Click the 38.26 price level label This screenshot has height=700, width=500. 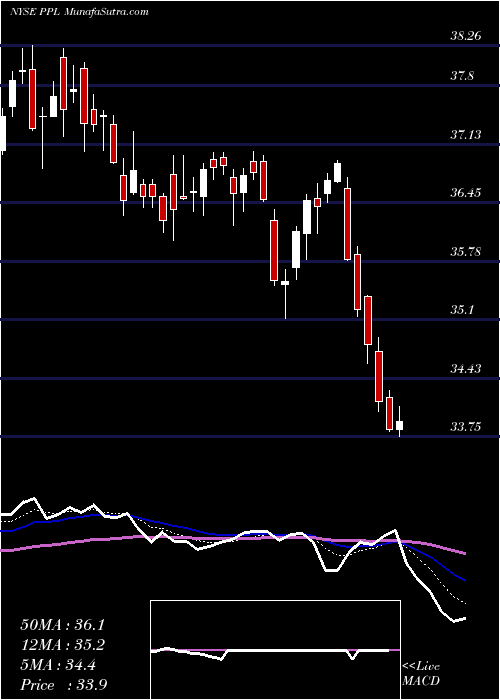pyautogui.click(x=466, y=35)
